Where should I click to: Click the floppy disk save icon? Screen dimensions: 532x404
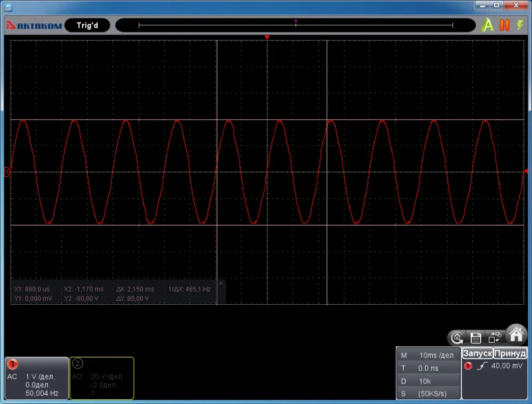[x=475, y=338]
